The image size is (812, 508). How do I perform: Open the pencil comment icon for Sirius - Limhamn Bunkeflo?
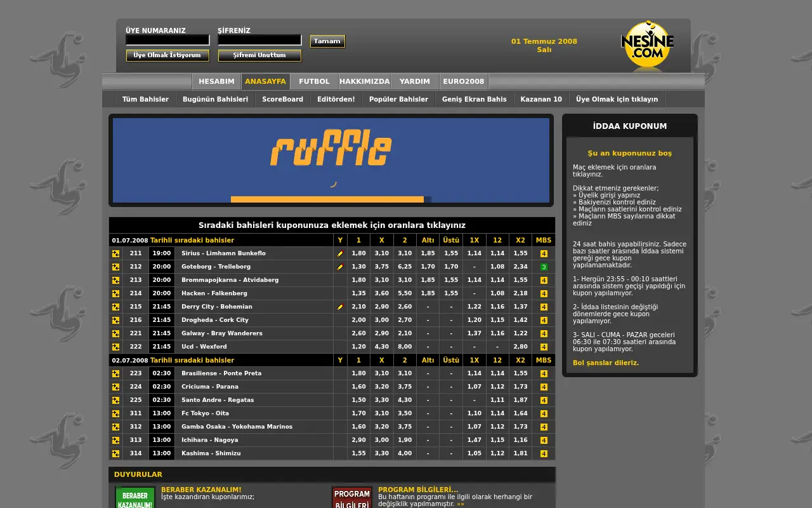[340, 253]
